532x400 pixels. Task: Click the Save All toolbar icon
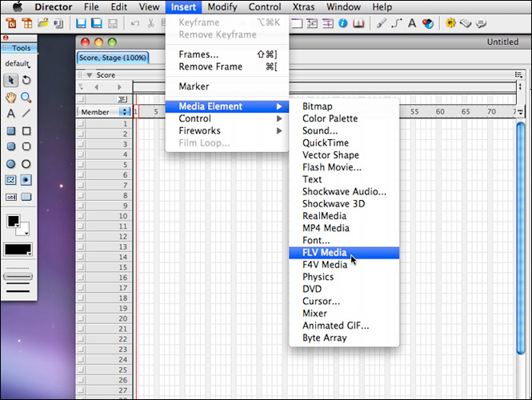pyautogui.click(x=97, y=23)
